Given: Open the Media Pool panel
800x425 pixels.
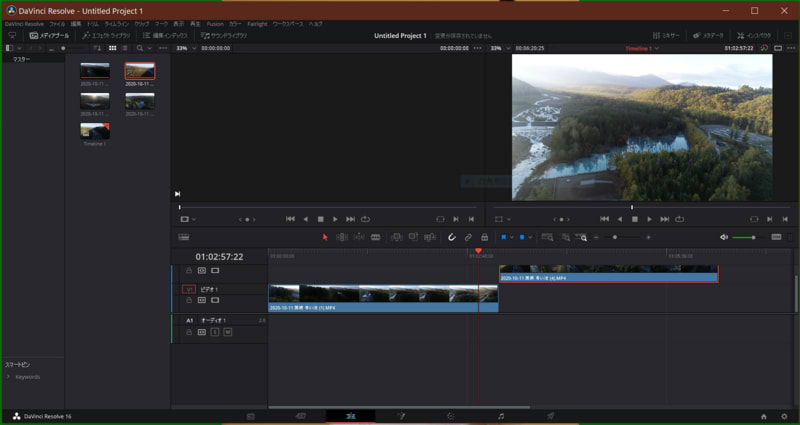Looking at the screenshot, I should [49, 36].
